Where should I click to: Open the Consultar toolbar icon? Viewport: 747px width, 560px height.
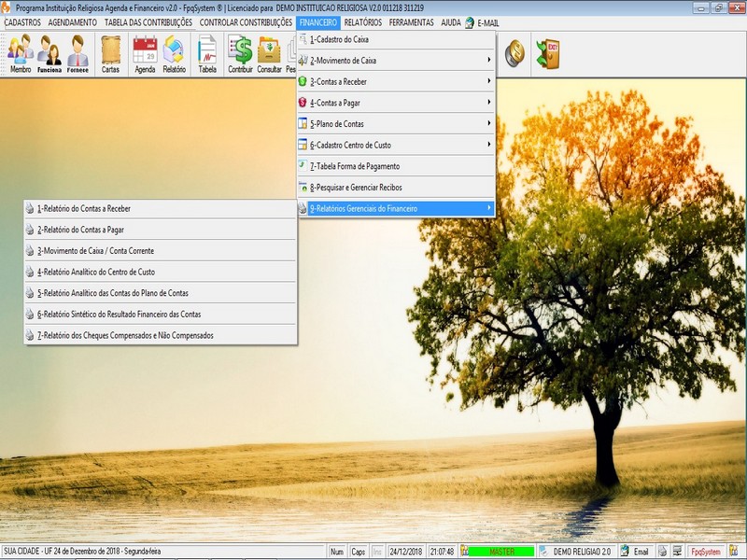pos(269,54)
